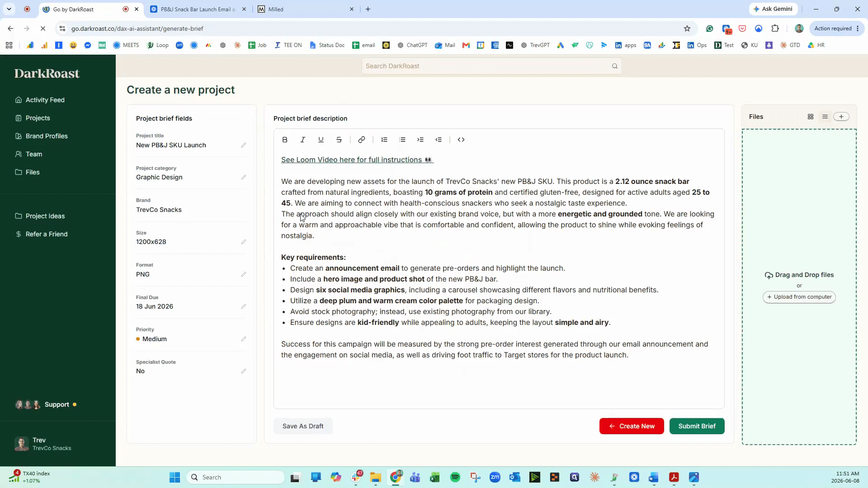Edit the Project category pencil icon
This screenshot has height=488, width=868.
[x=244, y=177]
